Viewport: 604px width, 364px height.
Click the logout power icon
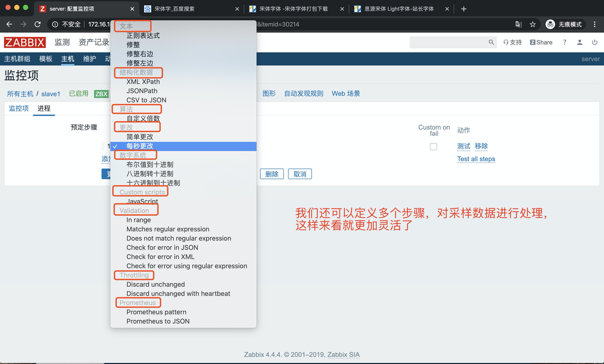[594, 42]
